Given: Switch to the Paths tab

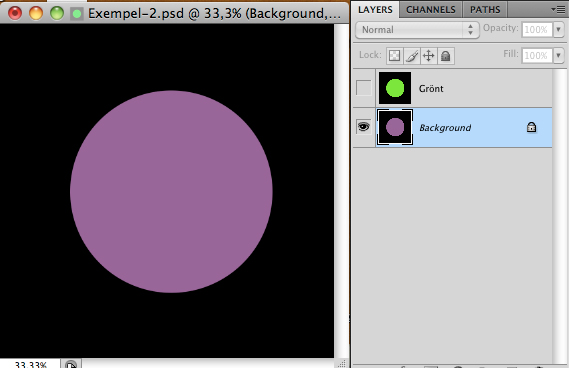Looking at the screenshot, I should pos(485,9).
